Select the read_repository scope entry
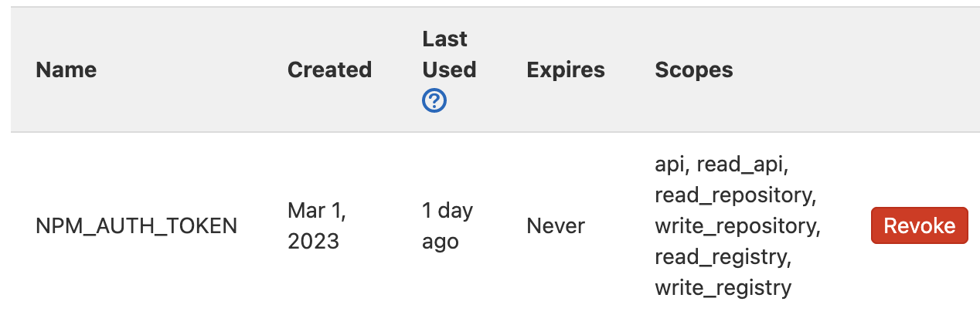980x315 pixels. click(736, 195)
